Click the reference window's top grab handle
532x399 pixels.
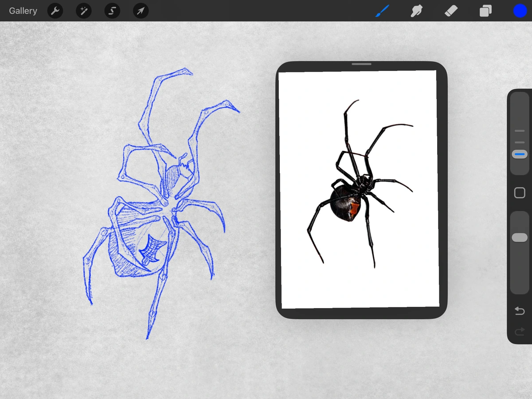click(361, 64)
